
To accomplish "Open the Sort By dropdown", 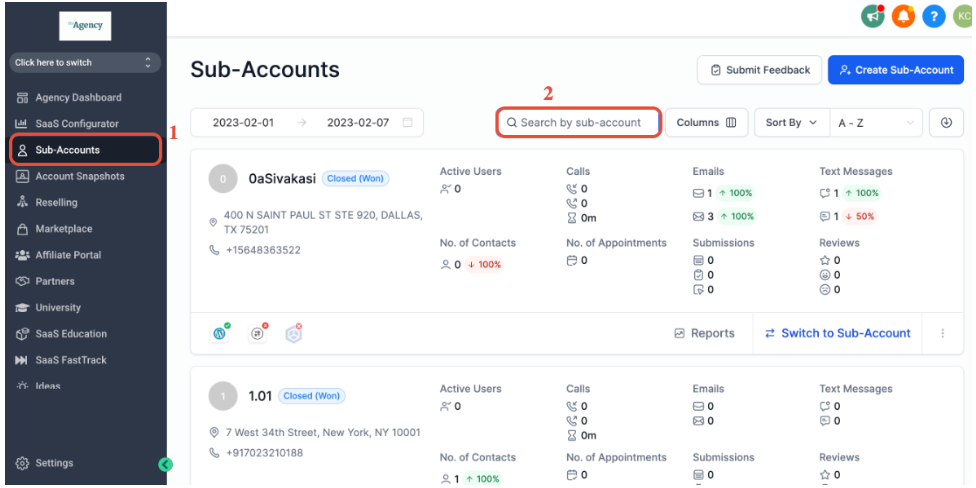I will 791,123.
